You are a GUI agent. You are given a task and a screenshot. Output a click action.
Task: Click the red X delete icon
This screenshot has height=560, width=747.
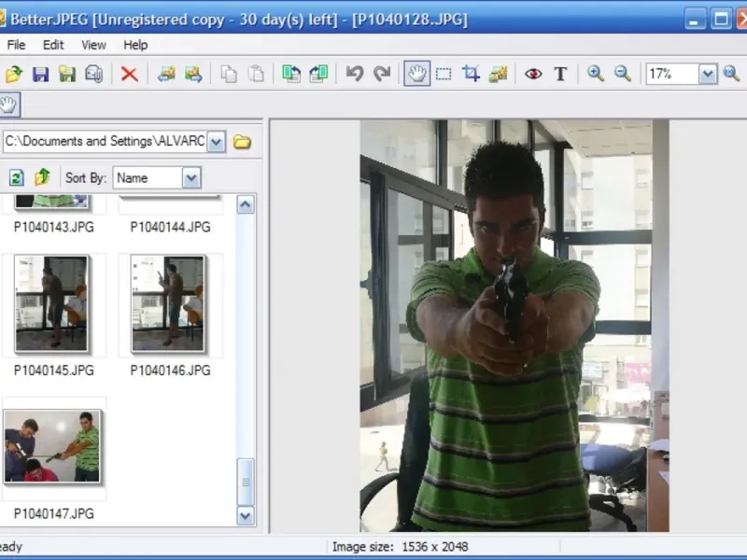129,74
